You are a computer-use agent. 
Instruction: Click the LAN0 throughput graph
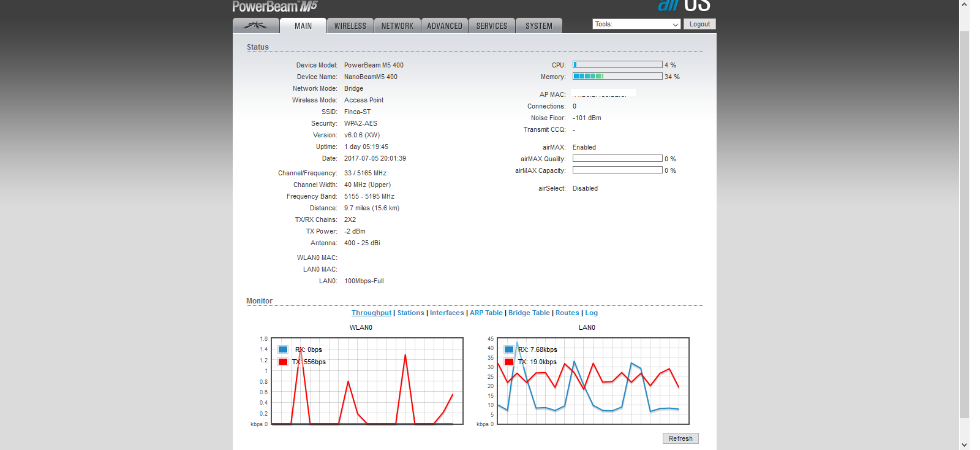point(593,381)
